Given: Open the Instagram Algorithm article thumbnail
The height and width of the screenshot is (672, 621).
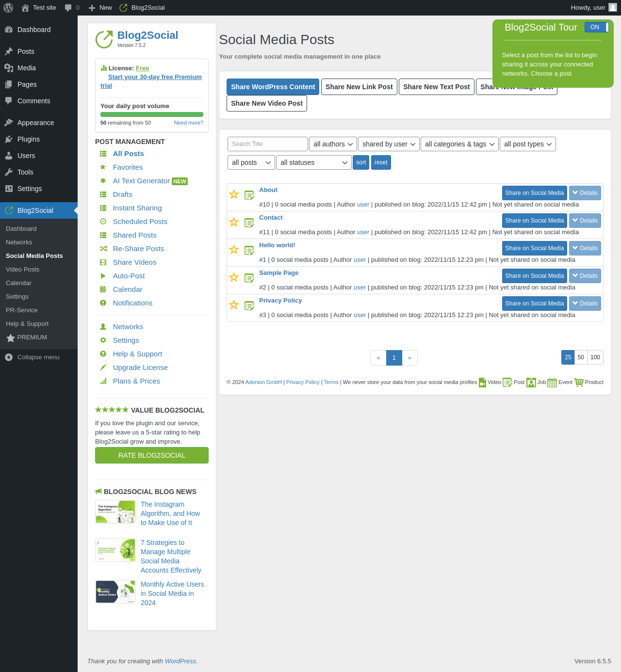Looking at the screenshot, I should click(x=115, y=512).
